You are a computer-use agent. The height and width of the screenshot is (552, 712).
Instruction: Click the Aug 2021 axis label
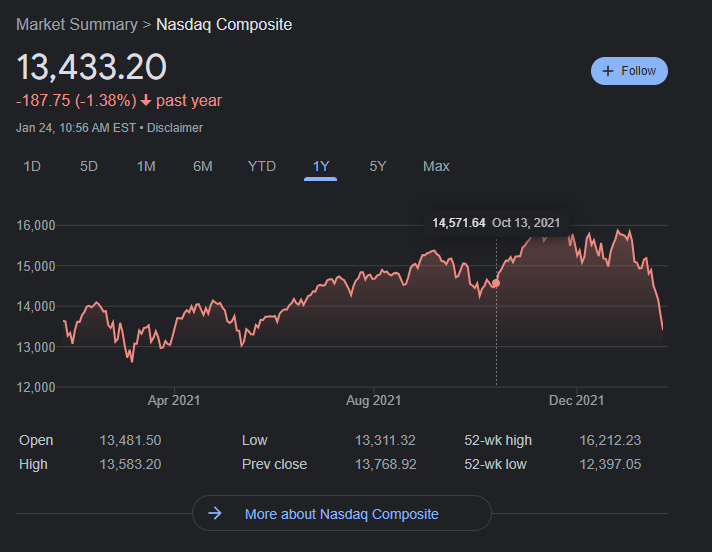pyautogui.click(x=374, y=400)
